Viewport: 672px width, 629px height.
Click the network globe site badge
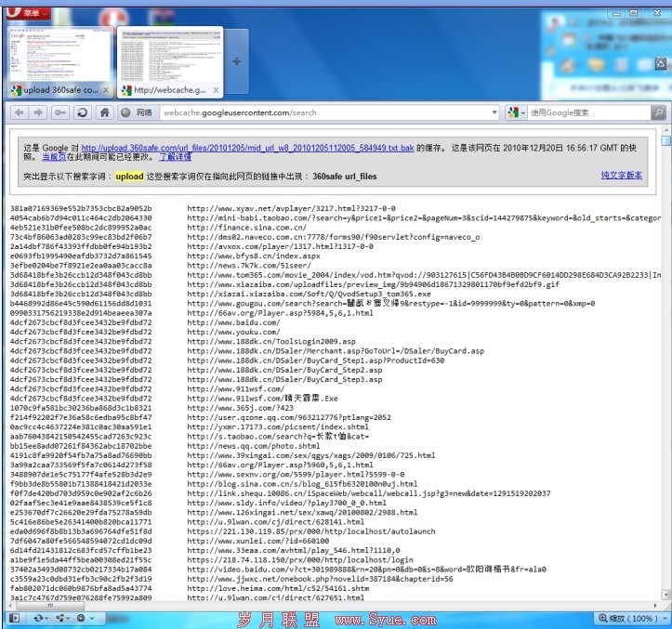(137, 112)
